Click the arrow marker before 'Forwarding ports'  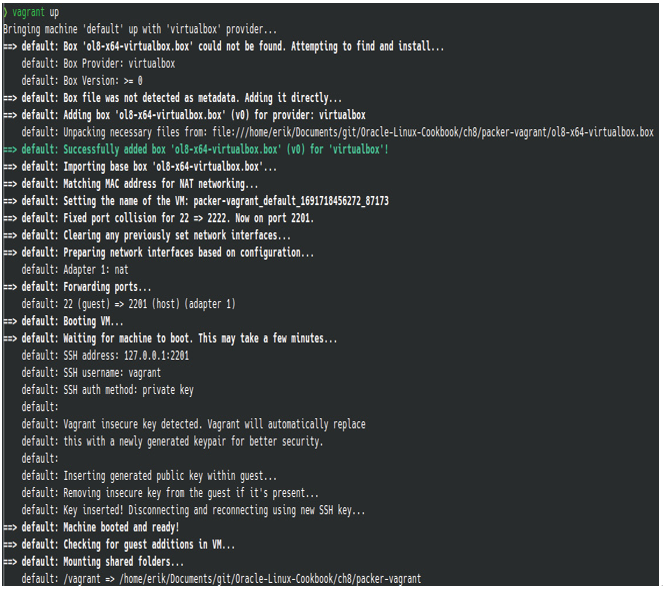point(10,287)
